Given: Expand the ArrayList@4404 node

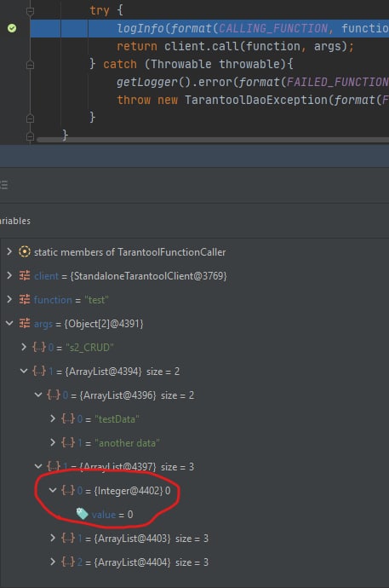Looking at the screenshot, I should point(53,562).
